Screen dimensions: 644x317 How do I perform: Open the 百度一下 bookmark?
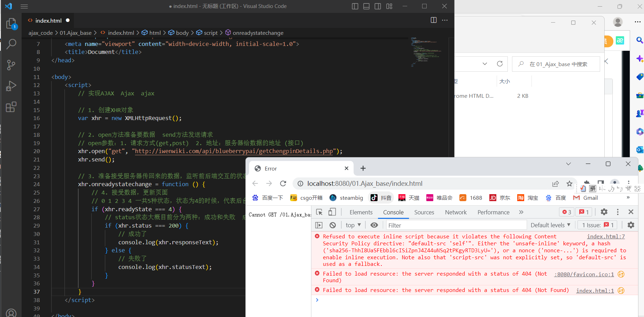267,198
